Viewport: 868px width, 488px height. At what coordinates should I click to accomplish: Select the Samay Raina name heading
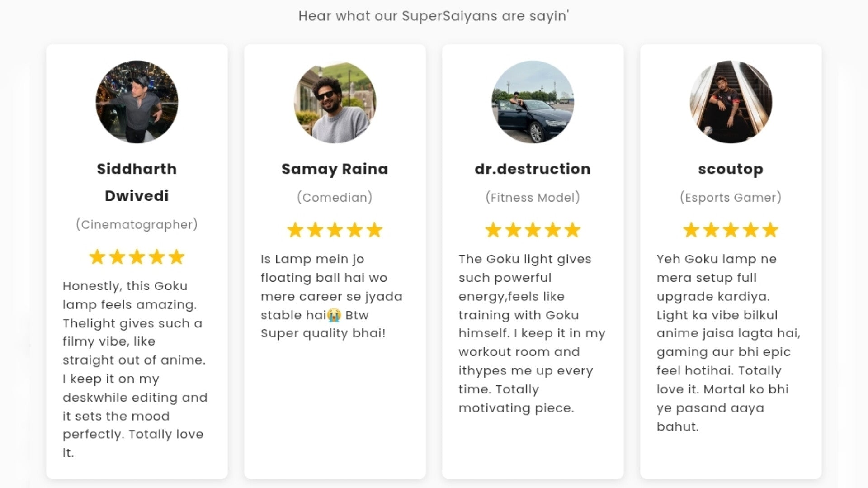point(335,169)
